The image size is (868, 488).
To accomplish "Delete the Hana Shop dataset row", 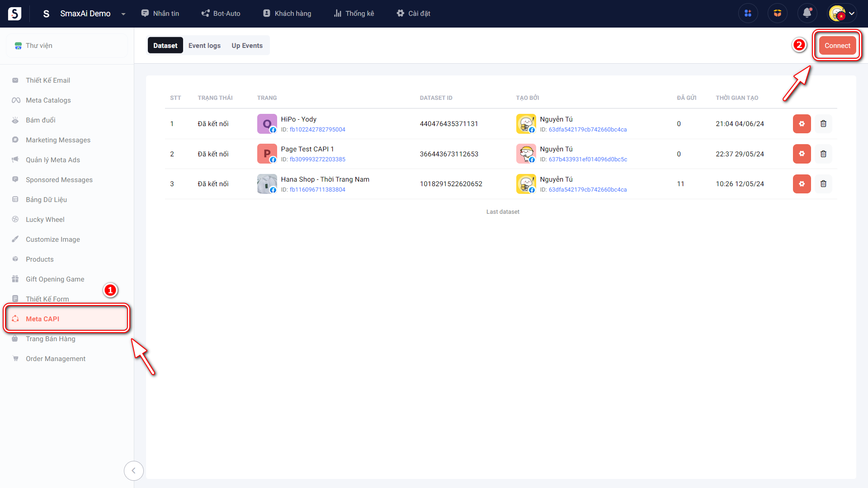I will coord(823,184).
